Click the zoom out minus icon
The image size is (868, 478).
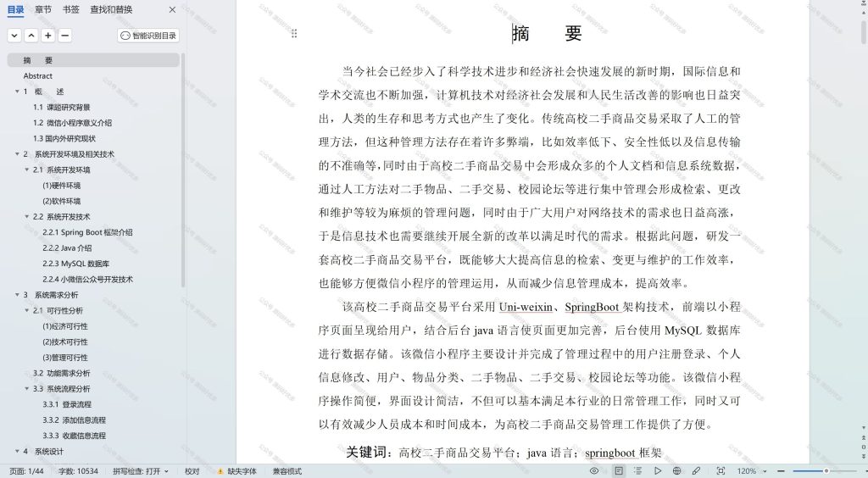click(781, 471)
